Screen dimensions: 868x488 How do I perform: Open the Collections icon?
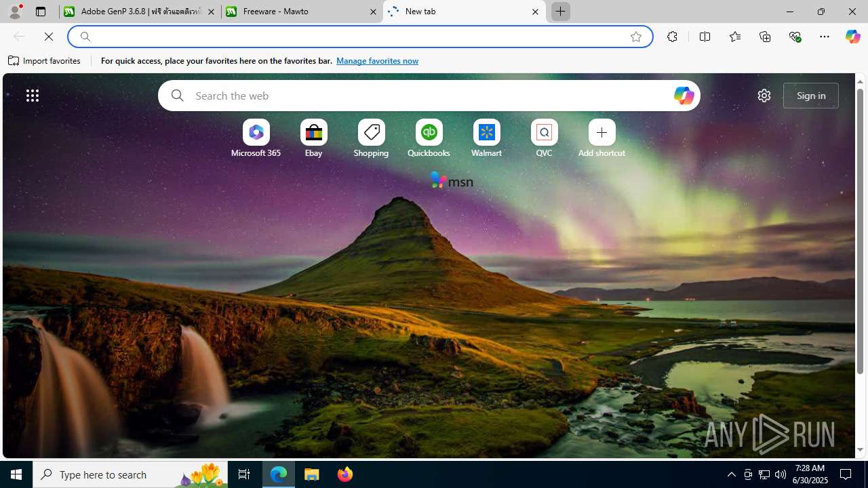[x=765, y=37]
